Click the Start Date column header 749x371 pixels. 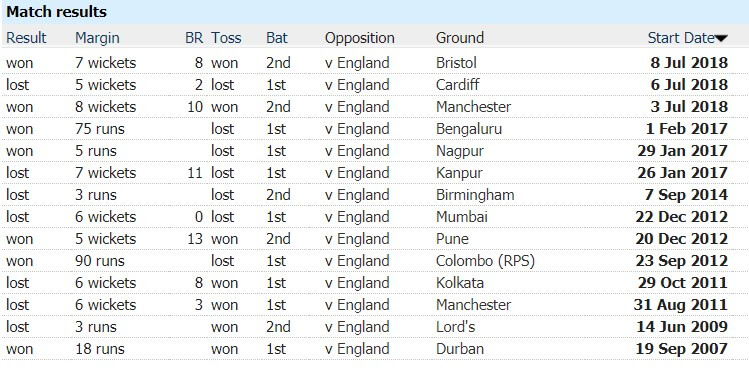point(681,38)
